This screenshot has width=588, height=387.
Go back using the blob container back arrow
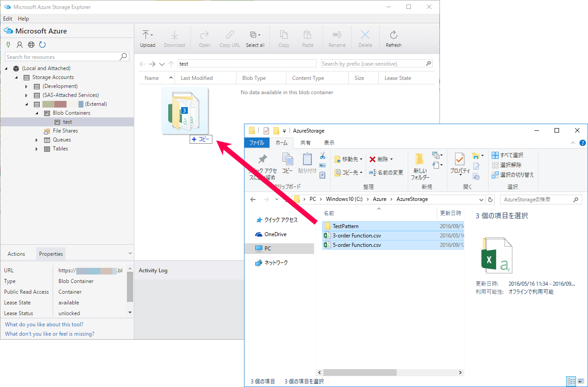(143, 64)
